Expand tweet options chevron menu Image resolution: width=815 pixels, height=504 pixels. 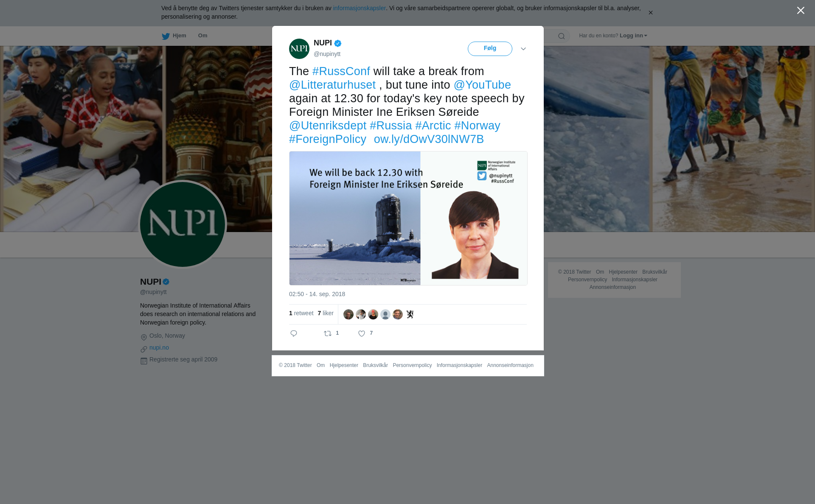point(523,49)
